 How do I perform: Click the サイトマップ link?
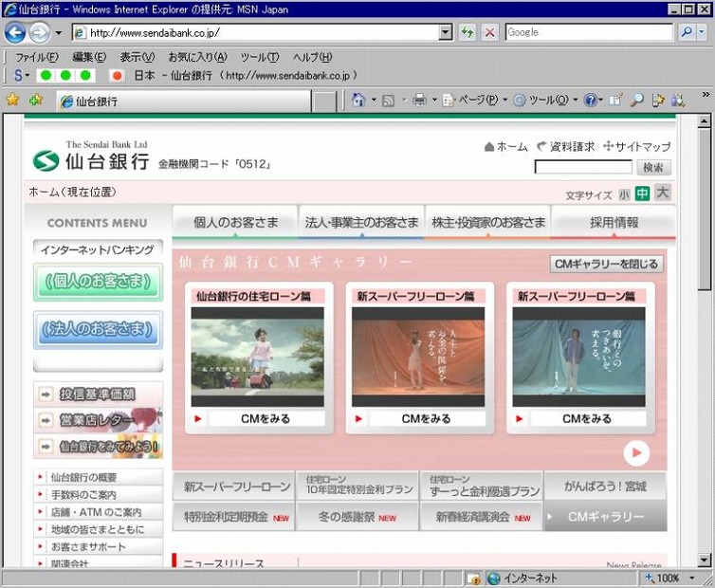click(637, 147)
